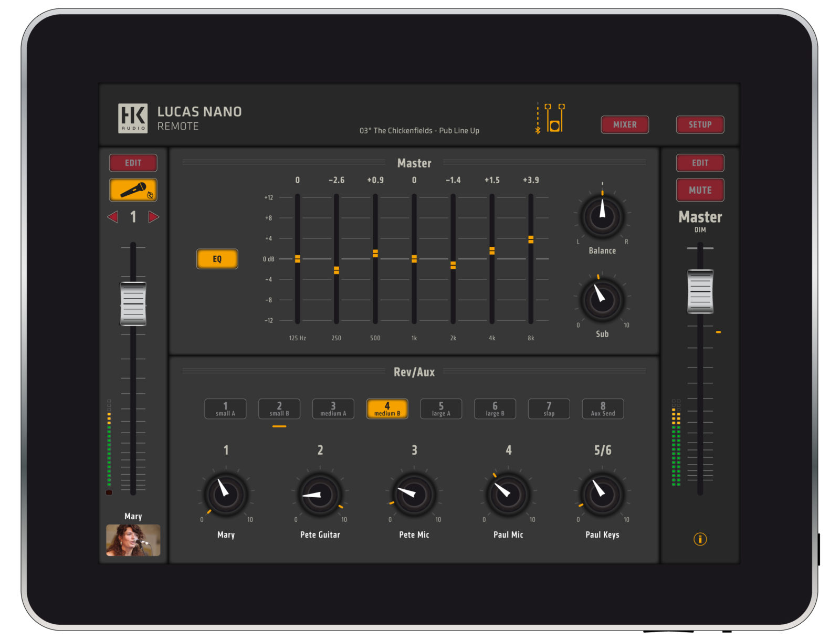The width and height of the screenshot is (840, 640).
Task: Click the Mary name under channel fader
Action: pyautogui.click(x=133, y=516)
